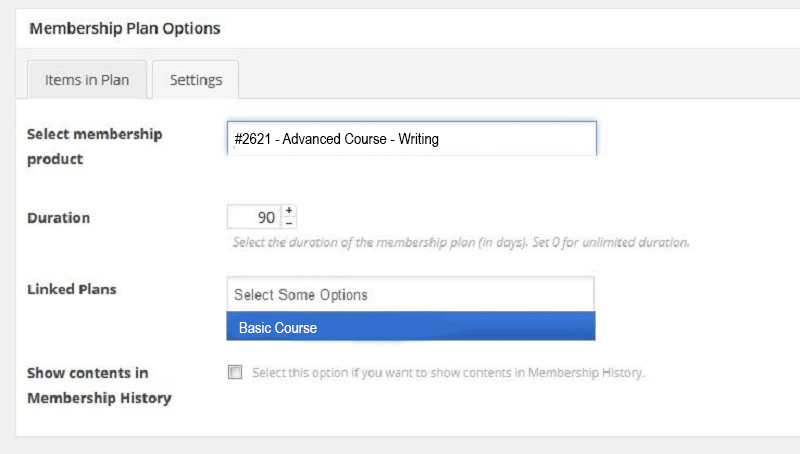Click the Membership Plan Options panel title
The width and height of the screenshot is (800, 454).
[124, 28]
